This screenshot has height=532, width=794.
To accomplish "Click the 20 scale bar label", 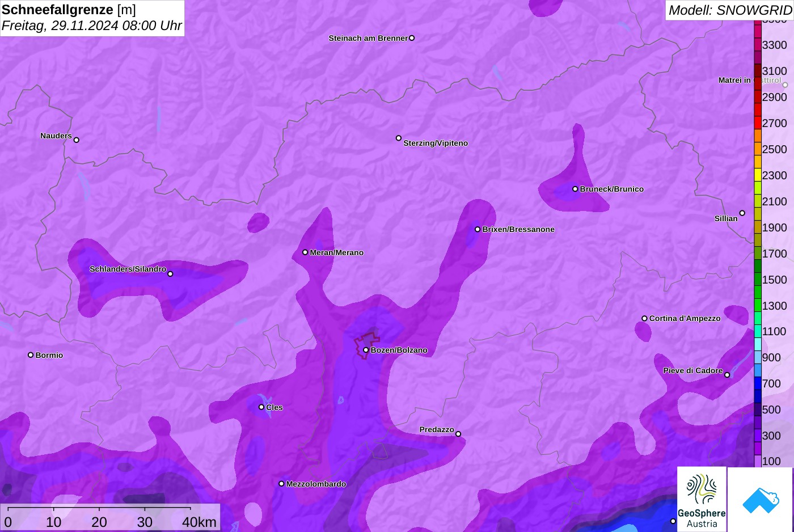I will point(99,522).
